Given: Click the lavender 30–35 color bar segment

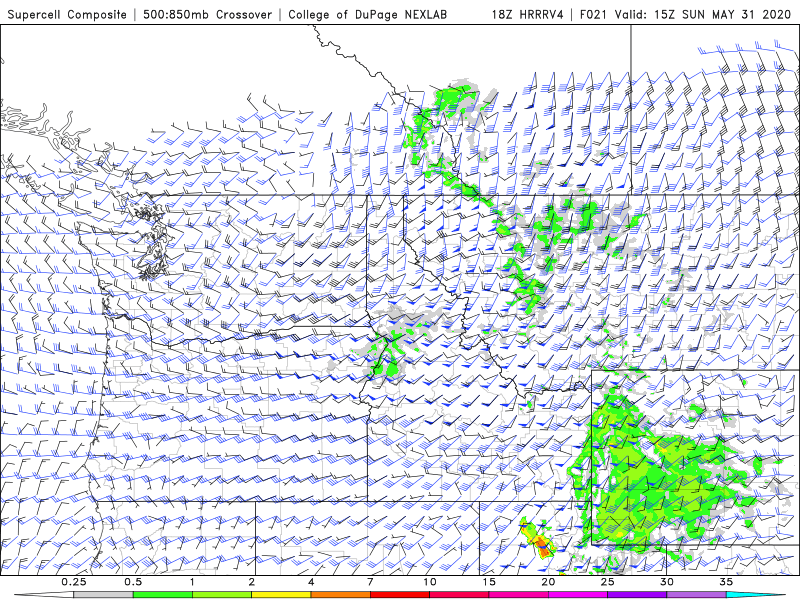Looking at the screenshot, I should 696,595.
